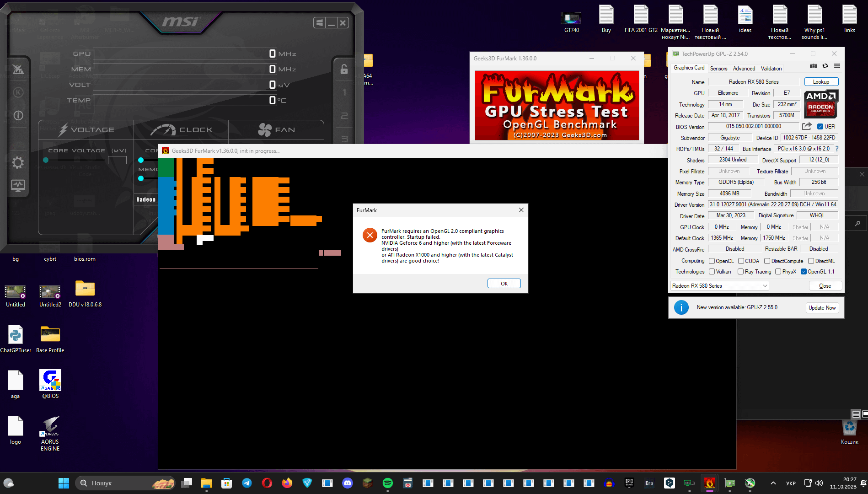Viewport: 868px width, 494px height.
Task: Select the ChatGPTuser Python file icon
Action: tap(16, 339)
